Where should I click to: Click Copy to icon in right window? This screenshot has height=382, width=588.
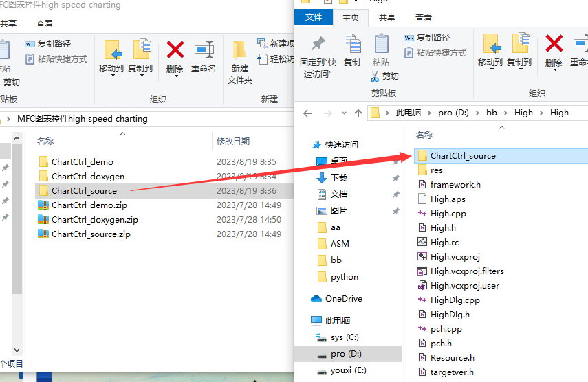click(521, 43)
